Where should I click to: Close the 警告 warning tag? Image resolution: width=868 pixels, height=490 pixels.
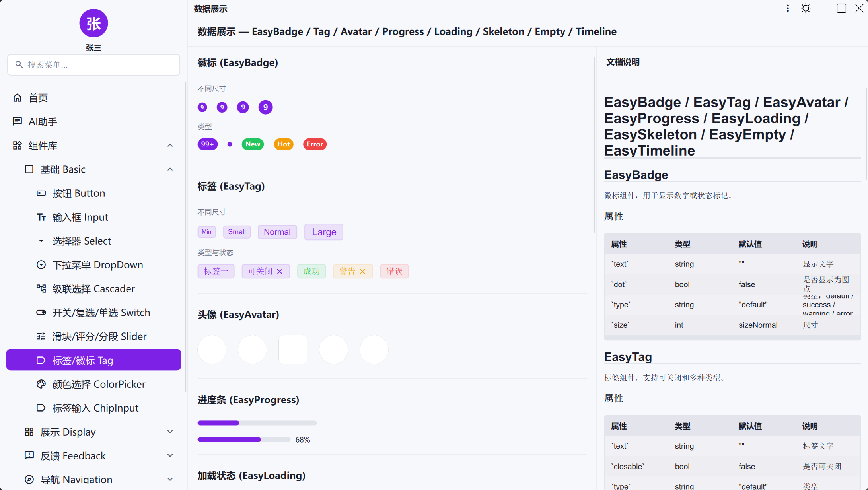point(362,272)
